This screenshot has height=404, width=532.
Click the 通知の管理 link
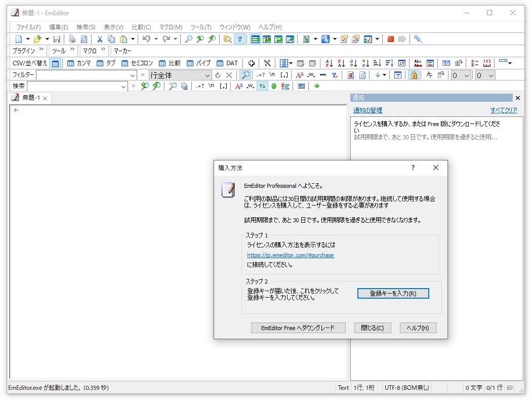tap(367, 110)
